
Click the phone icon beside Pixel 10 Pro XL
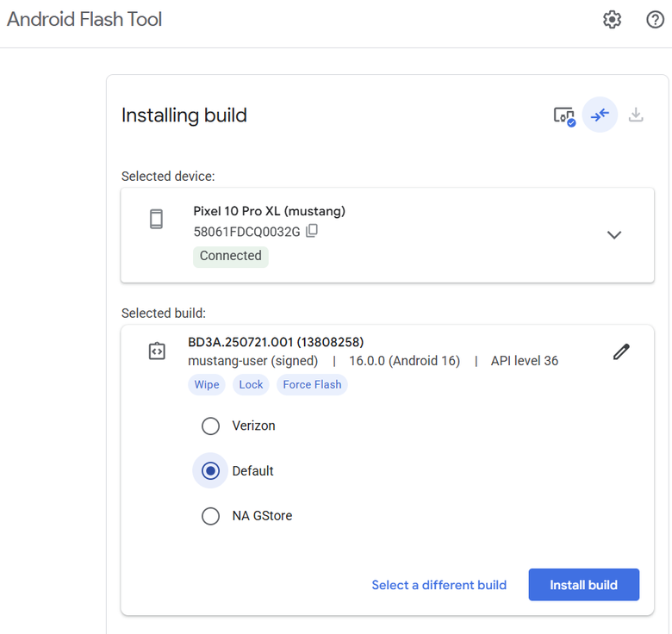click(157, 219)
